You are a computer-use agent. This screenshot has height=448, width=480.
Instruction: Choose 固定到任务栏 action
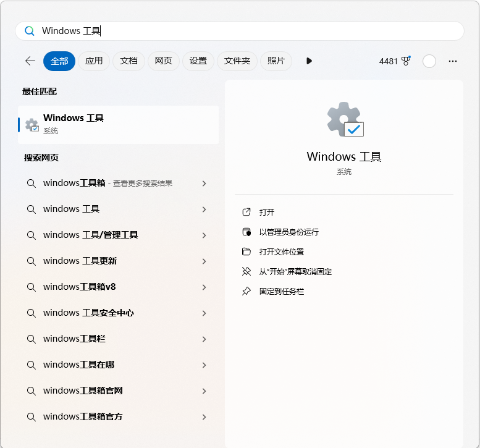(x=282, y=292)
